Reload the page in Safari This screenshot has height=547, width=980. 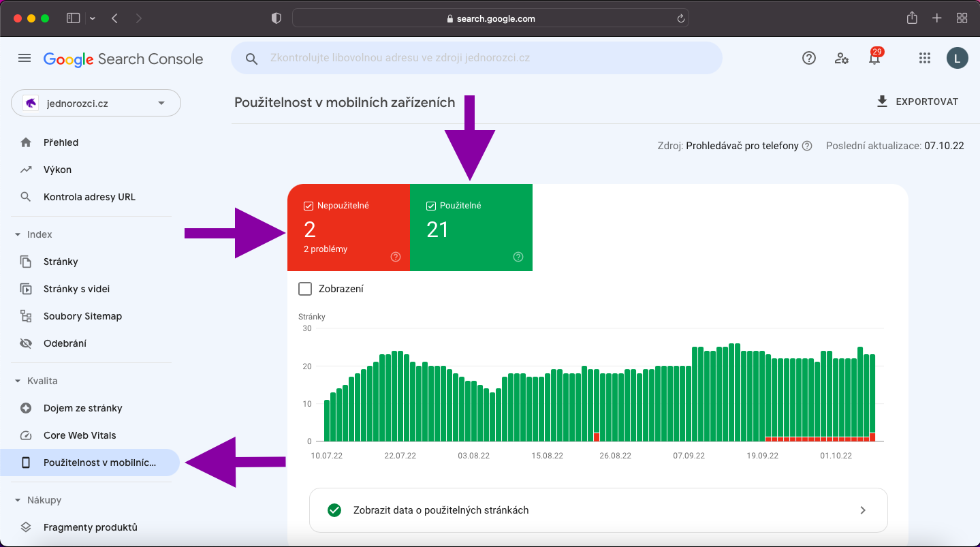(680, 18)
